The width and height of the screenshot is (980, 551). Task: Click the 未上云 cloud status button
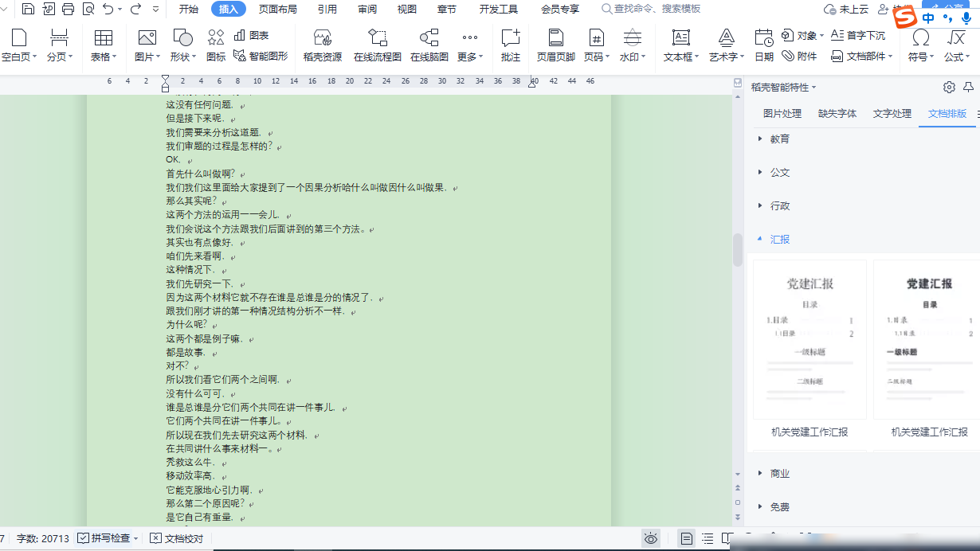point(846,10)
